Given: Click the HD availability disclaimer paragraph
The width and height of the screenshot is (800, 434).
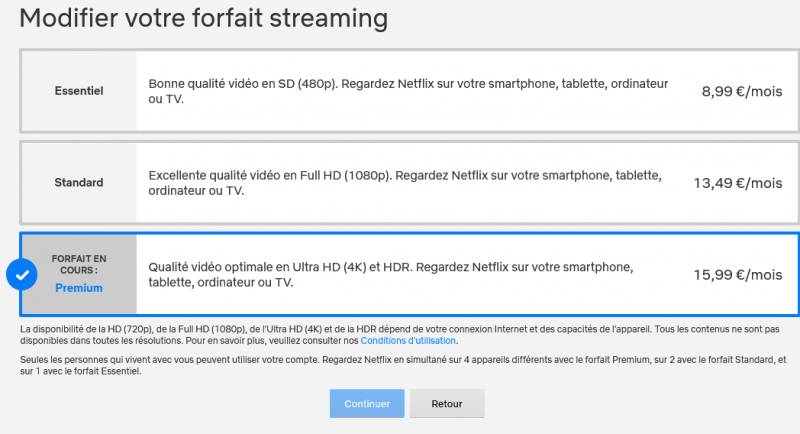Looking at the screenshot, I should pos(398,328).
